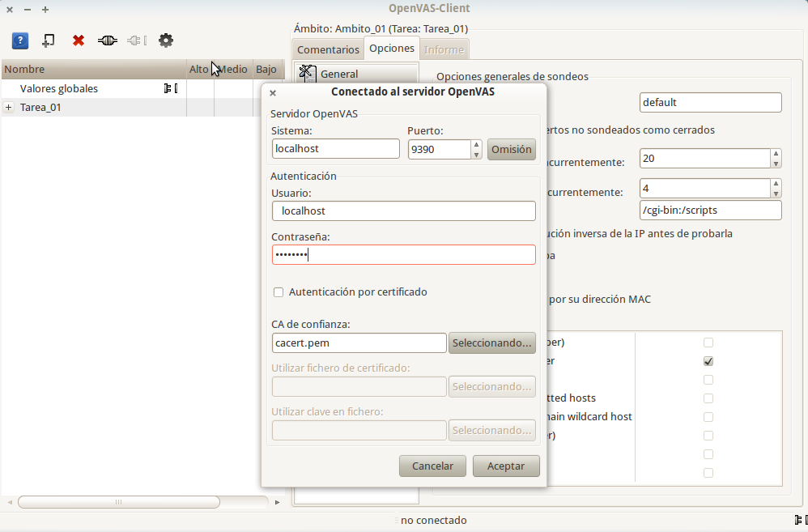
Task: Decrease the Puerto port number
Action: pyautogui.click(x=477, y=155)
